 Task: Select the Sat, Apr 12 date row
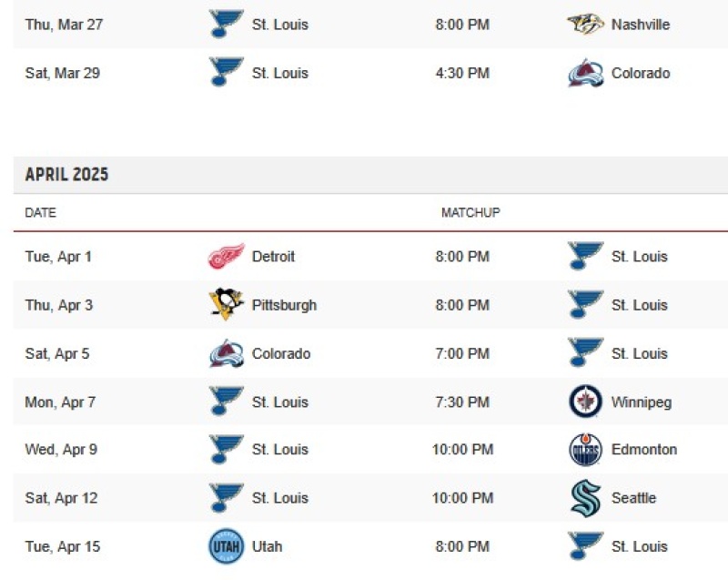point(370,498)
